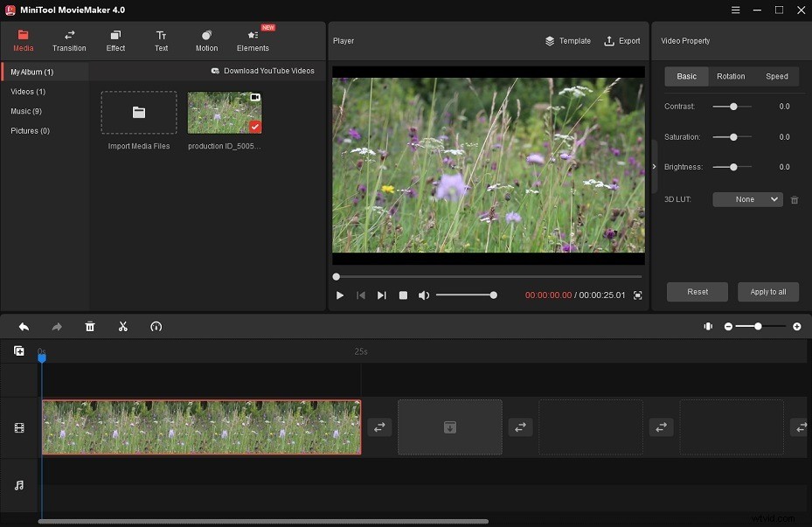Image resolution: width=812 pixels, height=527 pixels.
Task: Undo the last edit
Action: [23, 326]
